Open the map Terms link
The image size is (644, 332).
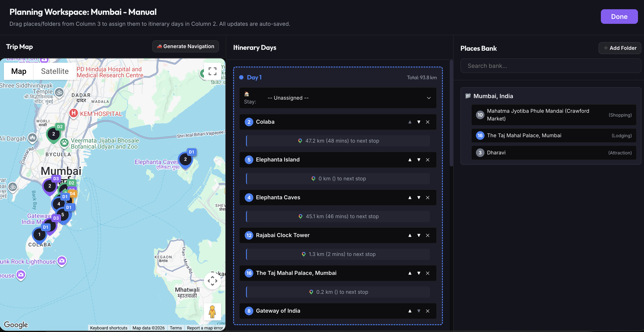(176, 328)
